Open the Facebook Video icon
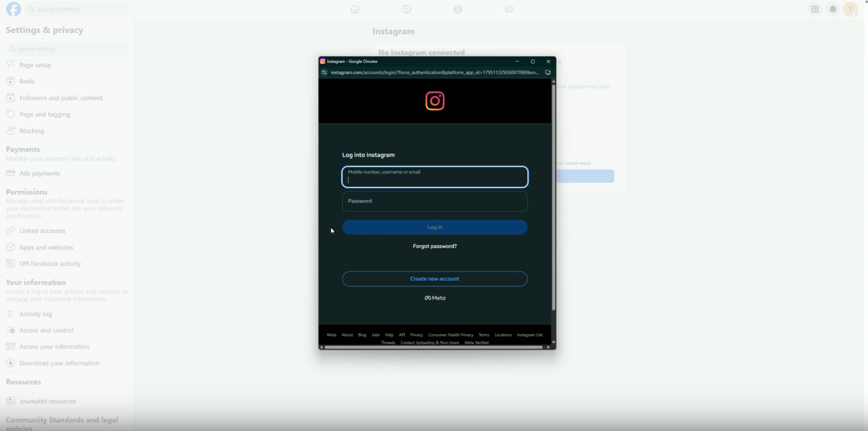The height and width of the screenshot is (431, 868). (x=406, y=9)
